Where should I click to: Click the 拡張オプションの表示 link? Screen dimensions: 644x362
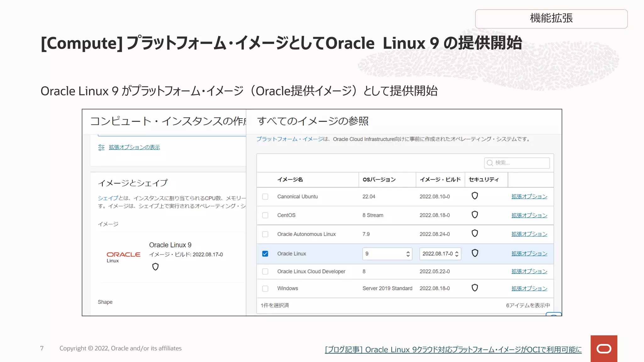coord(134,147)
